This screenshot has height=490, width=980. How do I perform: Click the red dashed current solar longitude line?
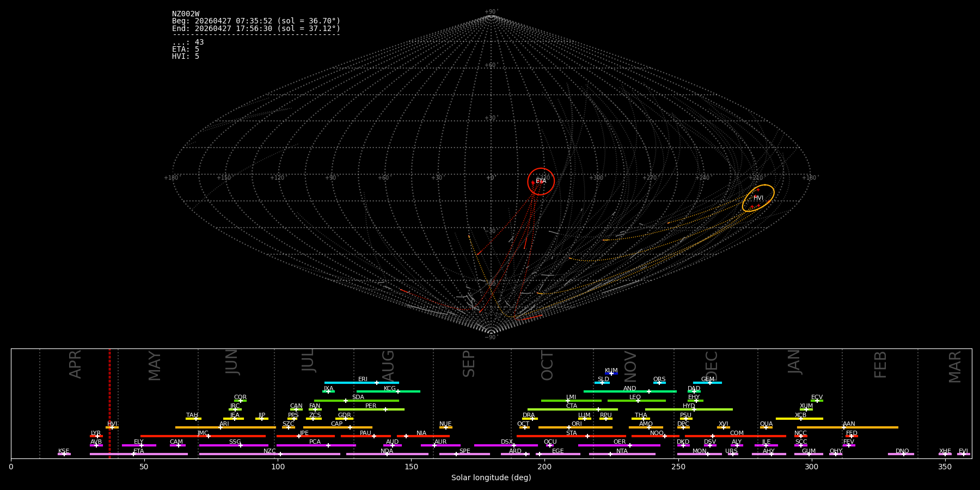(x=109, y=403)
